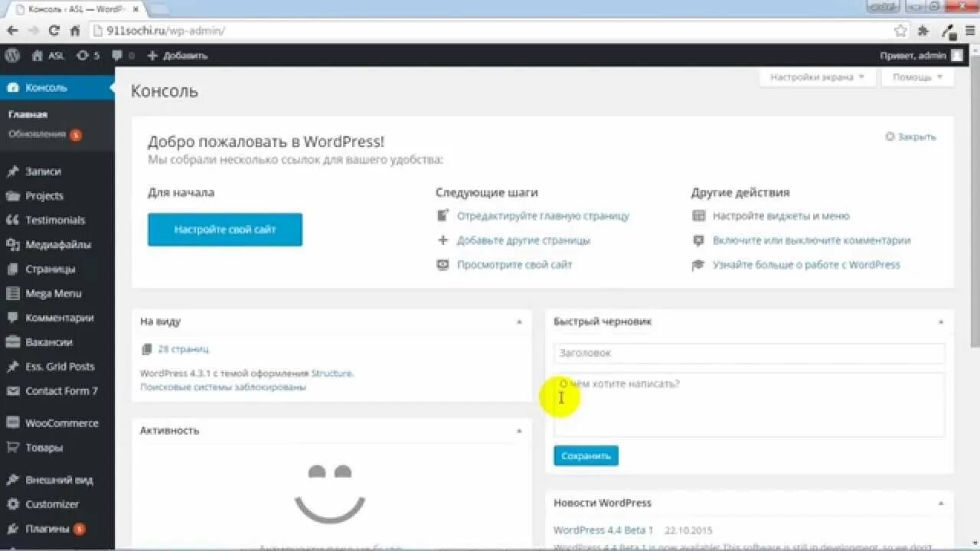Screen dimensions: 980x551
Task: Open comments bubble in admin bar
Action: (x=122, y=55)
